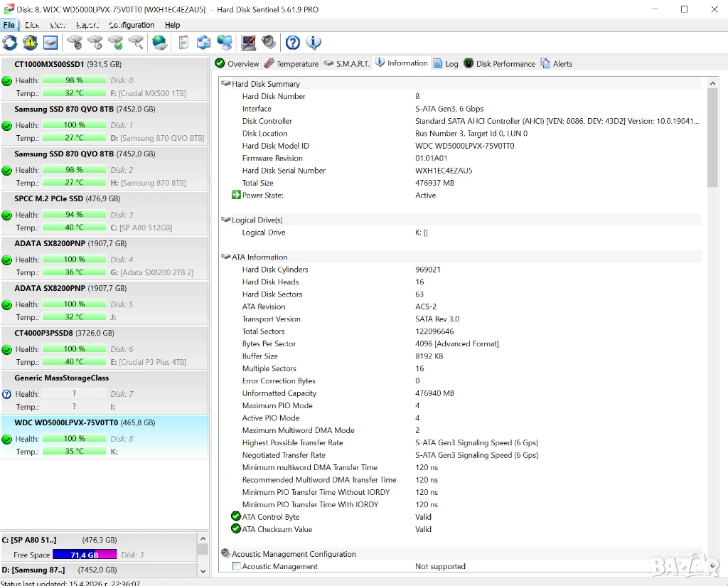Viewport: 728px width, 586px height.
Task: Enable the Acoustic Management checkbox
Action: [x=236, y=567]
